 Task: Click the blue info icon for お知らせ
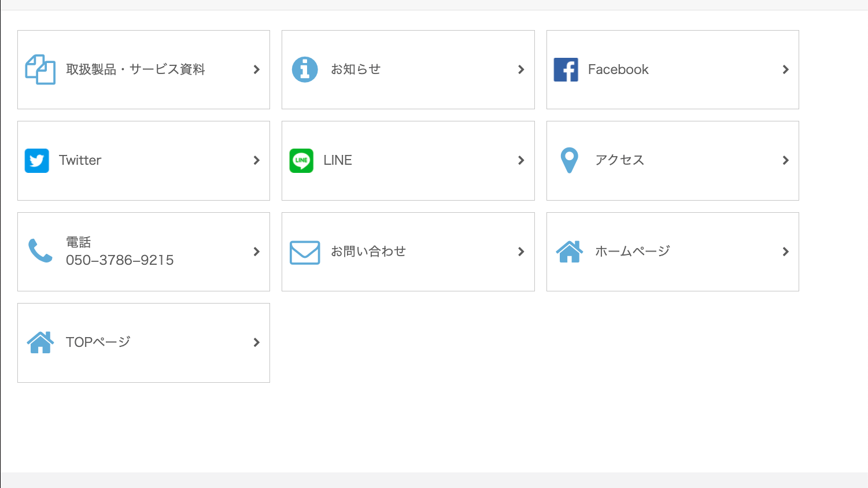tap(305, 69)
